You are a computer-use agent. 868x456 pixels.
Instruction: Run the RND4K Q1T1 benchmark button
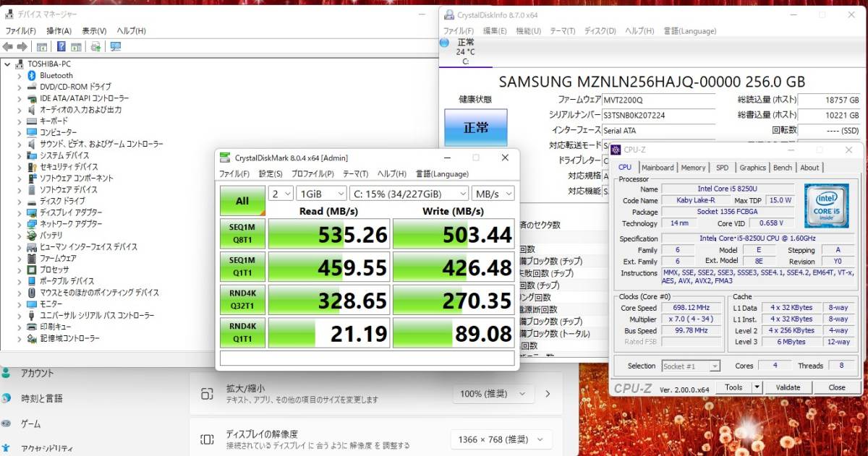242,332
